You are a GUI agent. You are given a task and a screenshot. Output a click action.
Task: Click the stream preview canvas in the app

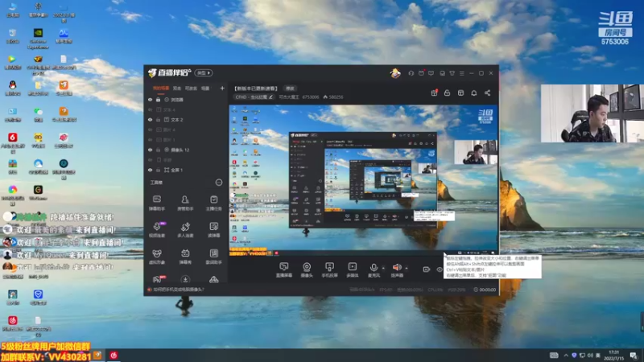tap(364, 180)
